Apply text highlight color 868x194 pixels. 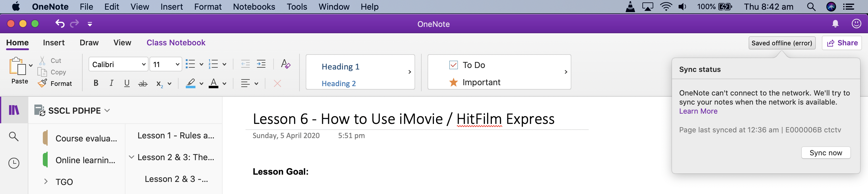(191, 83)
